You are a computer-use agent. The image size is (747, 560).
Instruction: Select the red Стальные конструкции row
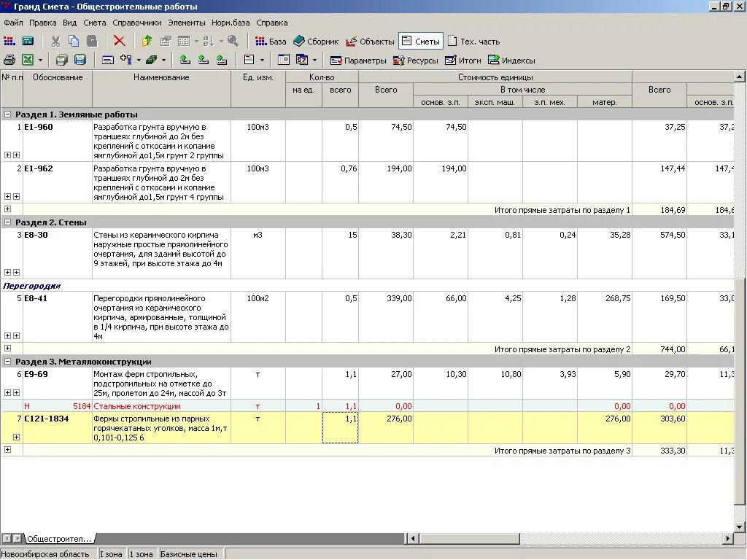coord(367,406)
